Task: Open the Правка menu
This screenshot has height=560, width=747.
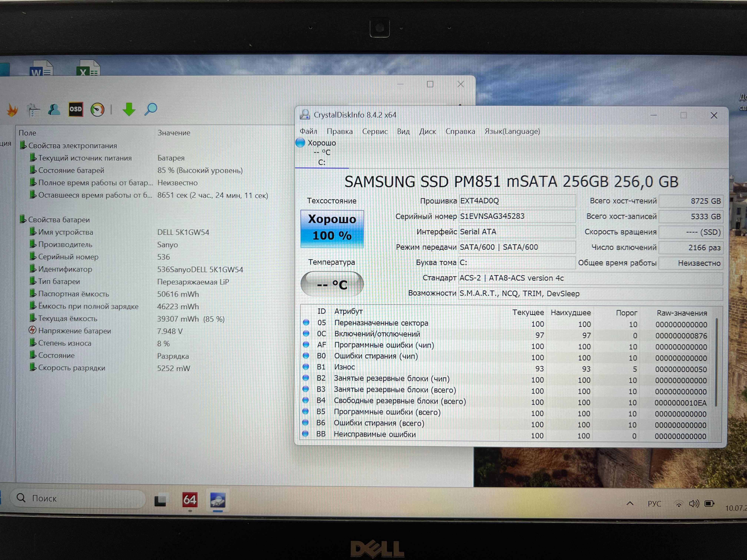Action: (x=339, y=131)
